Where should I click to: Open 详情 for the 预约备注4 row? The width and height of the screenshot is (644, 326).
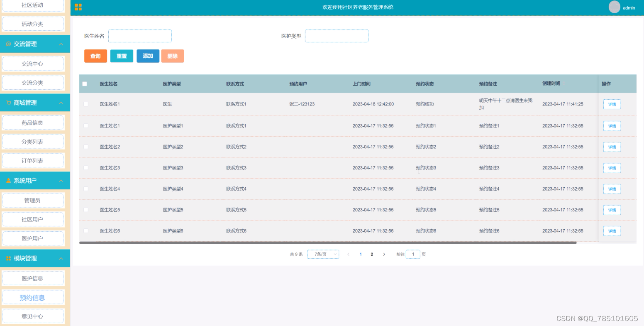tap(612, 189)
